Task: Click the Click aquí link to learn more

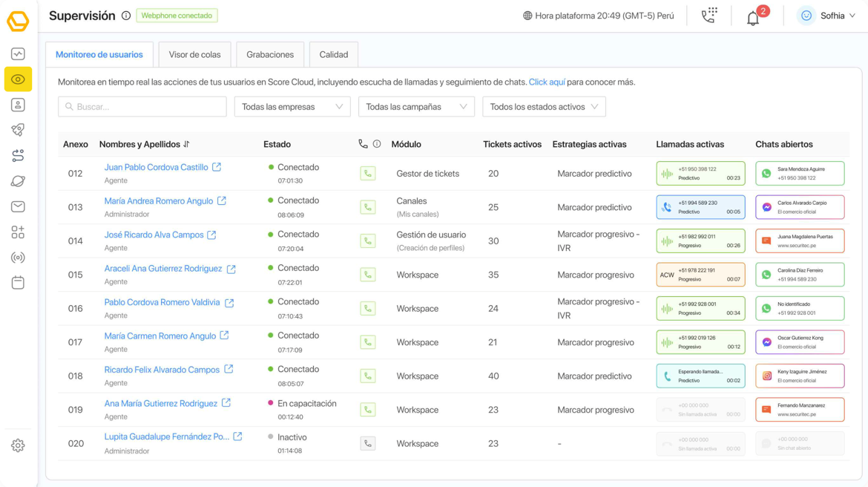Action: coord(546,83)
